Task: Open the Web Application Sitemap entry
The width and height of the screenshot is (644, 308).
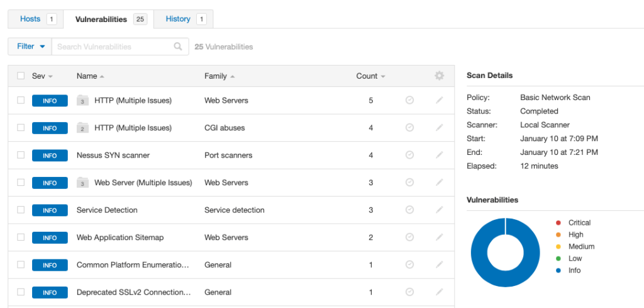Action: [120, 237]
